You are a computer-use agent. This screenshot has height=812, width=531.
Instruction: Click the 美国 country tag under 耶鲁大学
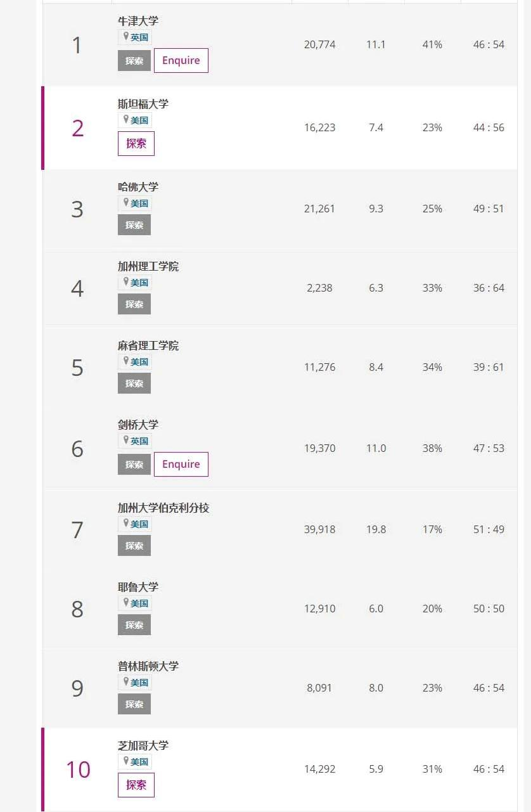click(x=139, y=603)
